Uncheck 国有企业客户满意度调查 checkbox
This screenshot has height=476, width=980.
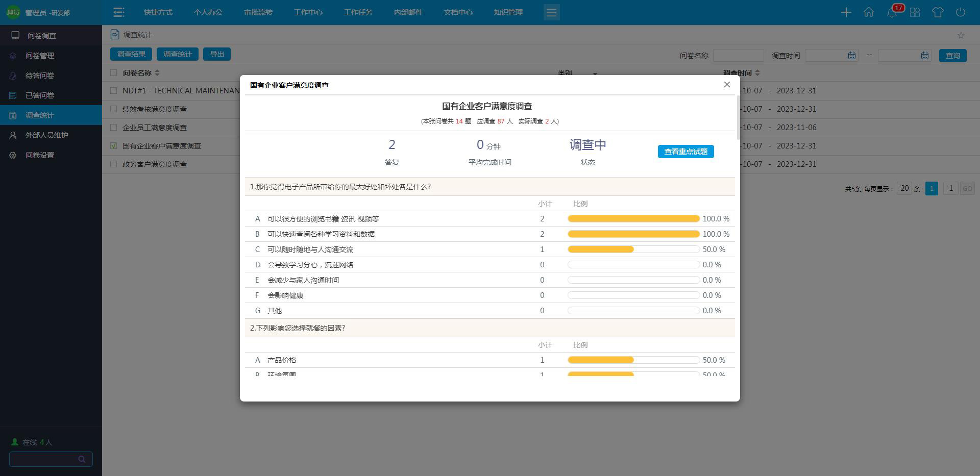pos(114,146)
